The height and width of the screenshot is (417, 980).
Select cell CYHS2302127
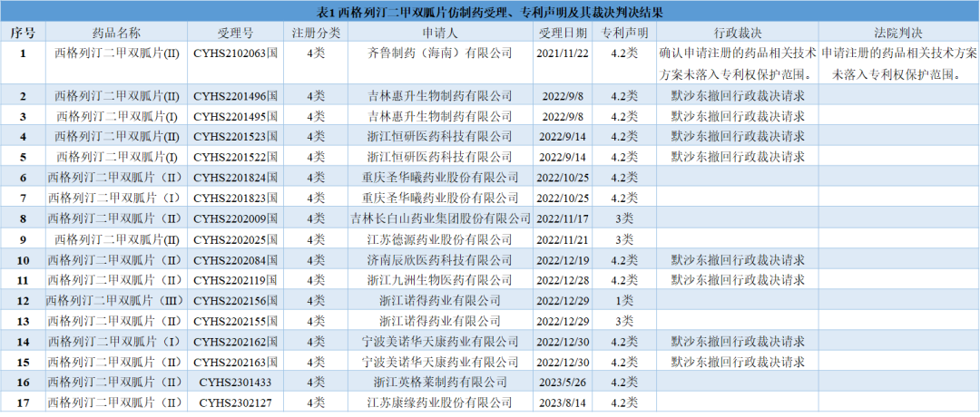(235, 402)
